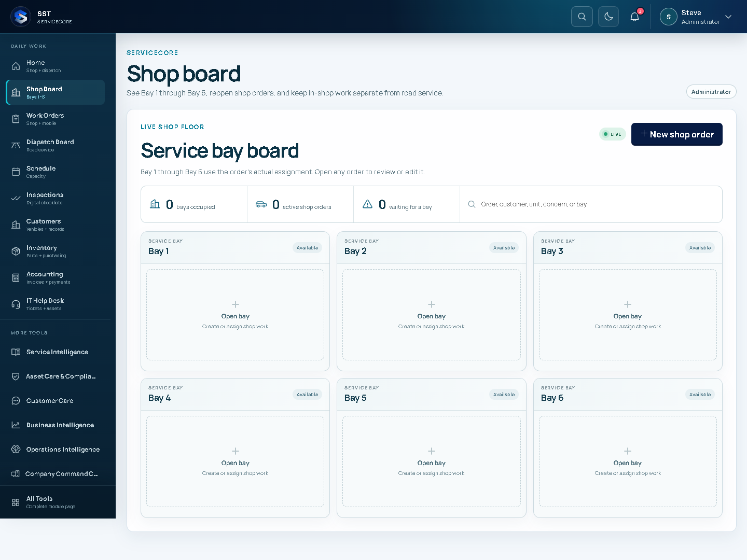Click the "Service bay board" heading

coord(220,151)
